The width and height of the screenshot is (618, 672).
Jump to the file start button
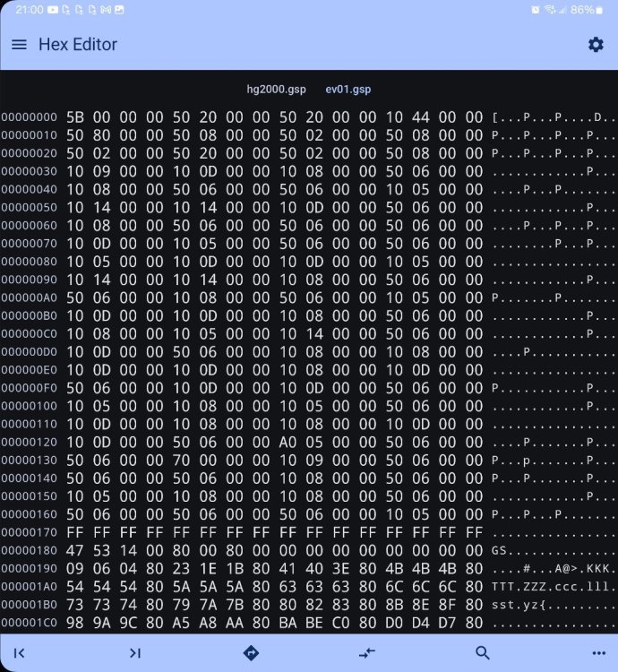point(20,653)
